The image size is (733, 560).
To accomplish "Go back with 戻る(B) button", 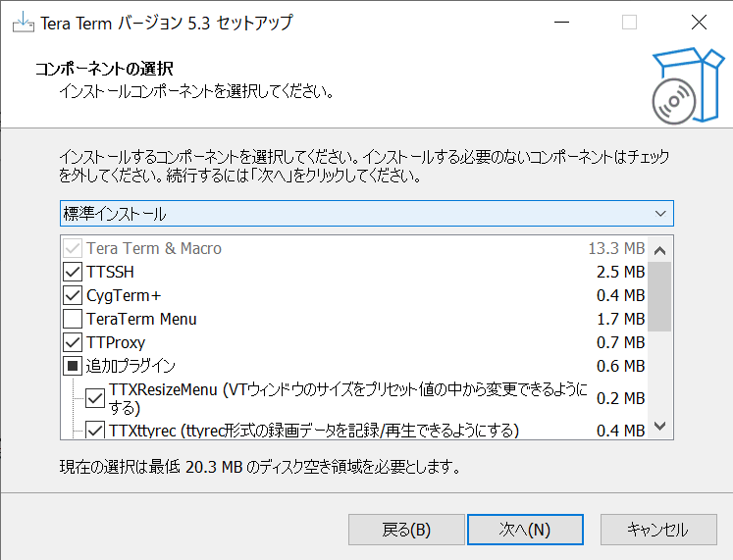I will (406, 530).
